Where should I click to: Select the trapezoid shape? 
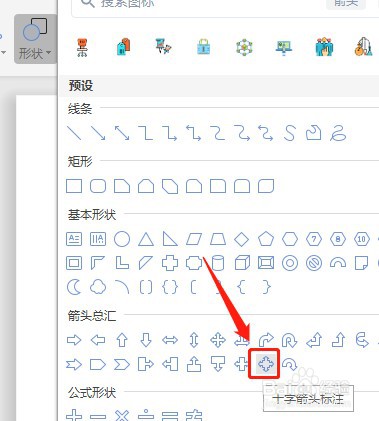click(218, 239)
